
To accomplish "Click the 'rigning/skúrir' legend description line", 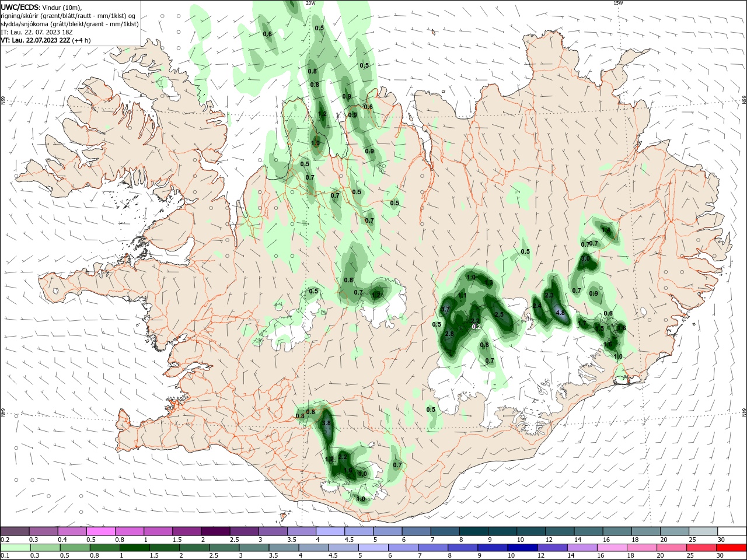I will click(68, 15).
